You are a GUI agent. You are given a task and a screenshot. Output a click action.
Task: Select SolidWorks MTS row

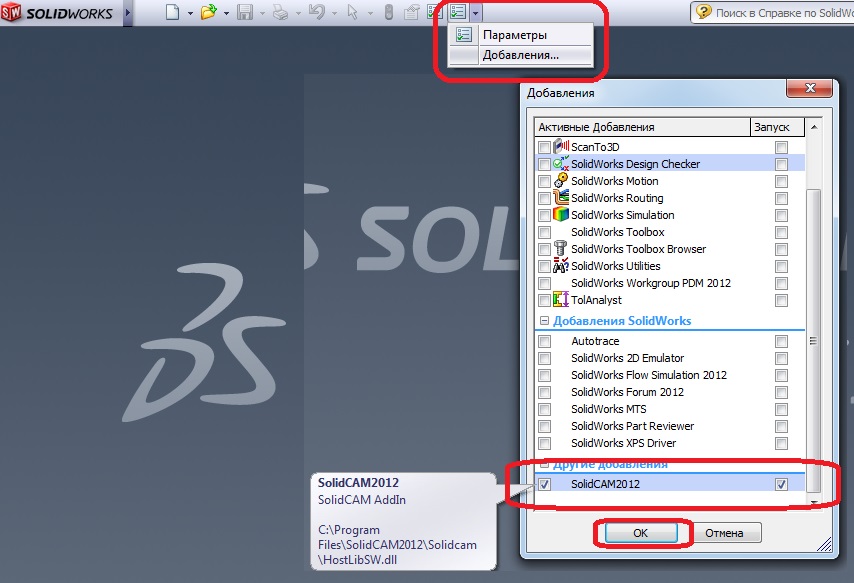[669, 409]
